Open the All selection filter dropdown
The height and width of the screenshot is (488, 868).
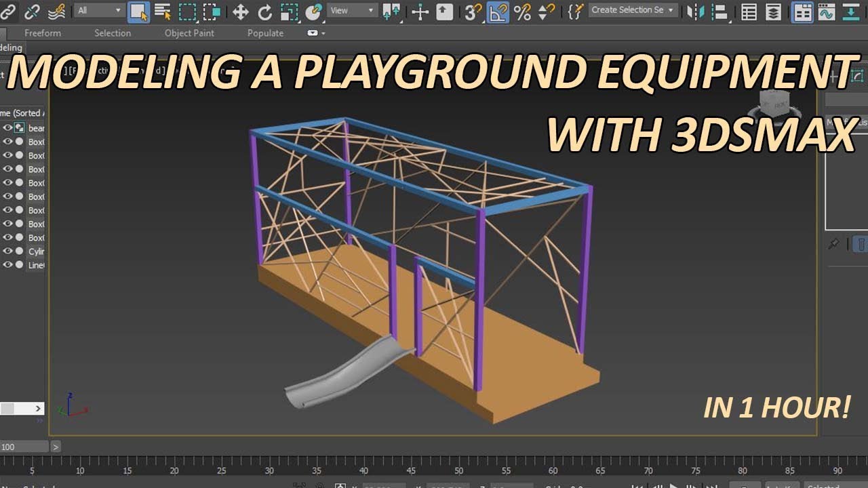click(99, 10)
